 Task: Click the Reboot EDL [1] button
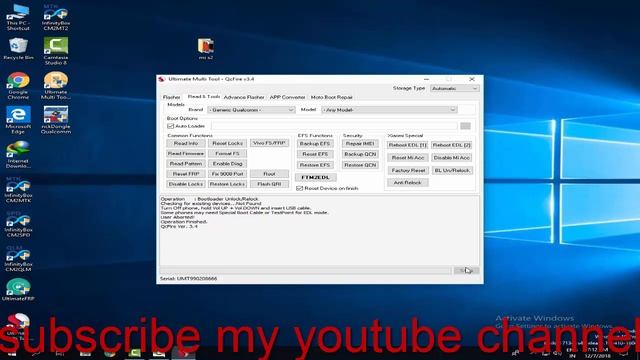[407, 145]
